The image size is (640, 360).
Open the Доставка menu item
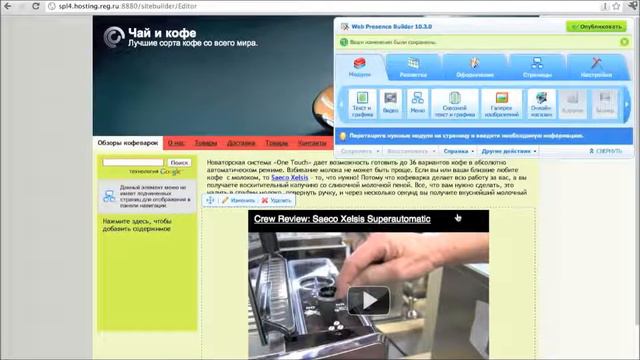tap(241, 143)
